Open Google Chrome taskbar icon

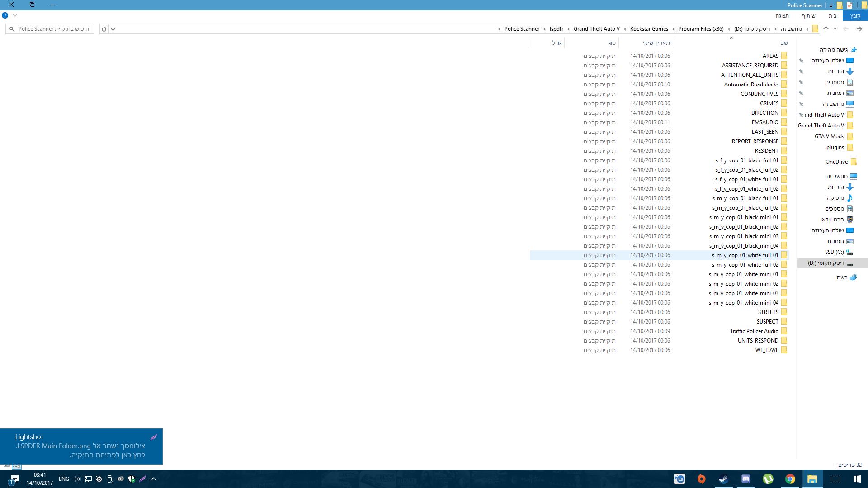pyautogui.click(x=790, y=479)
